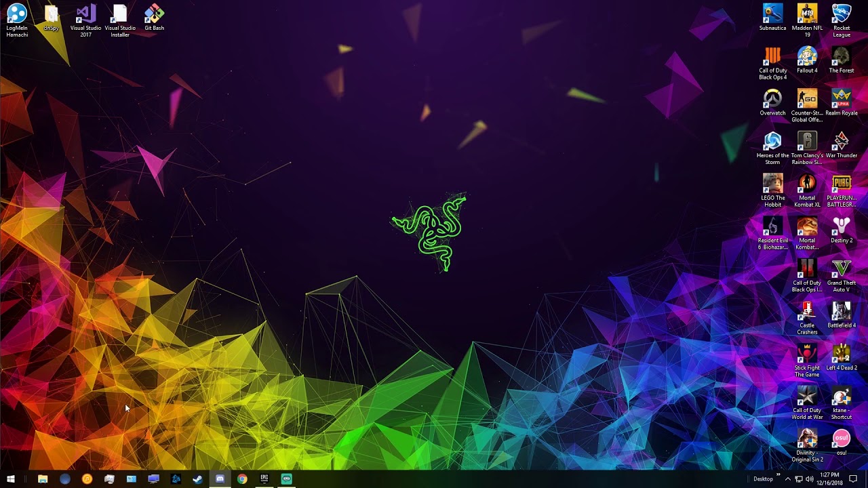
Task: Select the Mortal Kombat XL icon
Action: 807,191
